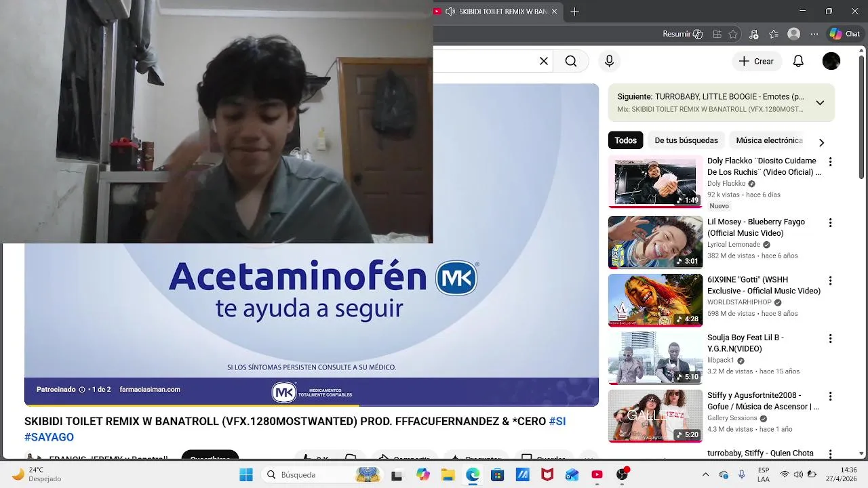
Task: Open a new browser tab
Action: click(x=574, y=12)
